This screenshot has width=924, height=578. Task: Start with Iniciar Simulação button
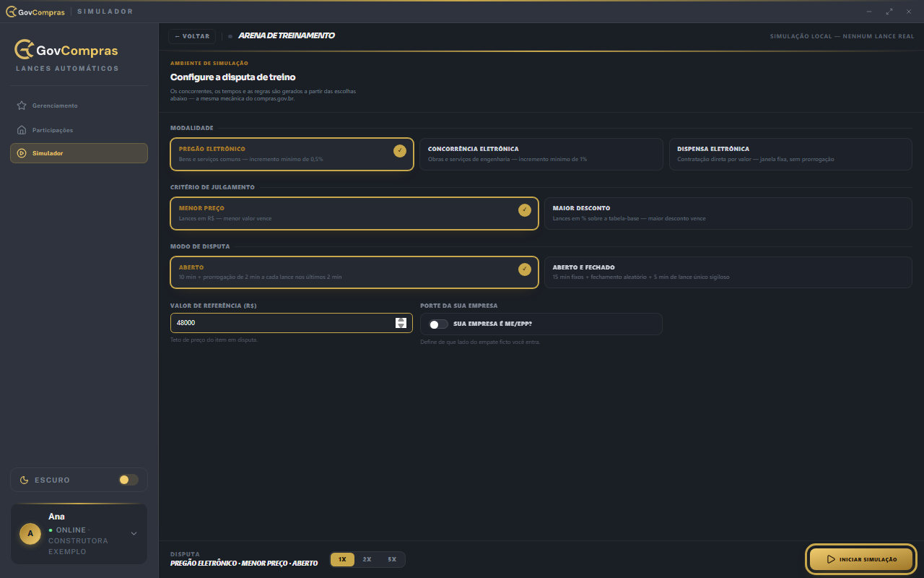click(861, 559)
